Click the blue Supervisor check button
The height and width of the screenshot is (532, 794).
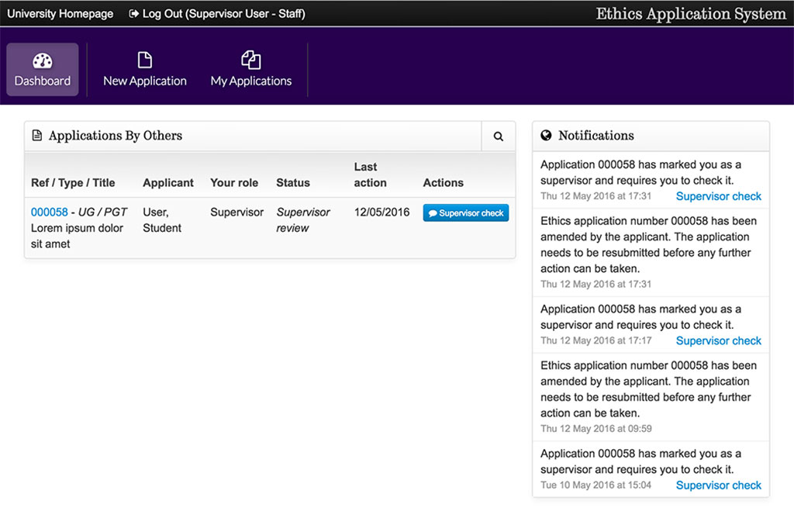(466, 212)
